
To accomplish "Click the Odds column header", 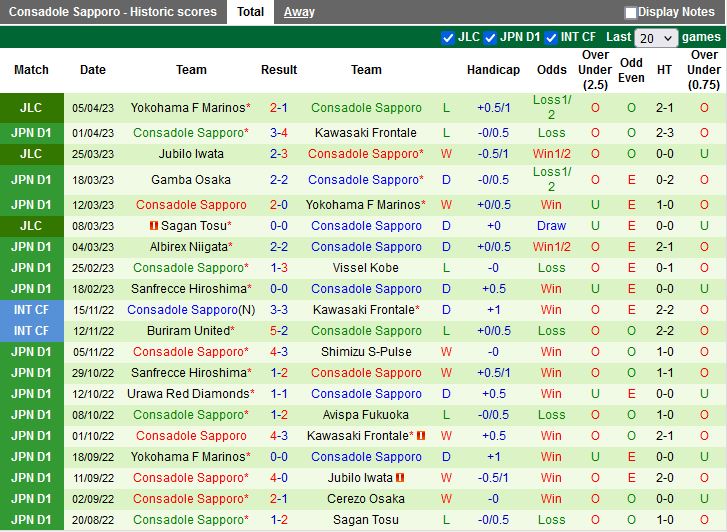I will tap(552, 70).
